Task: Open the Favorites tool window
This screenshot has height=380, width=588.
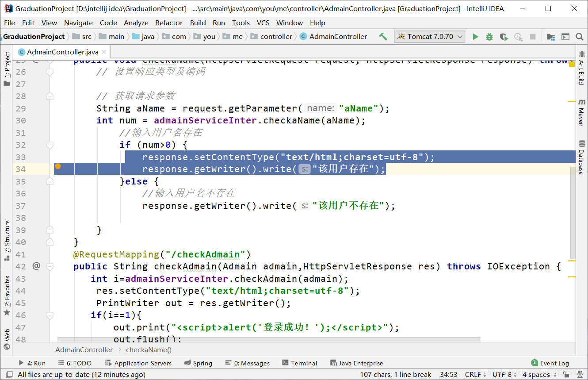Action: point(7,296)
